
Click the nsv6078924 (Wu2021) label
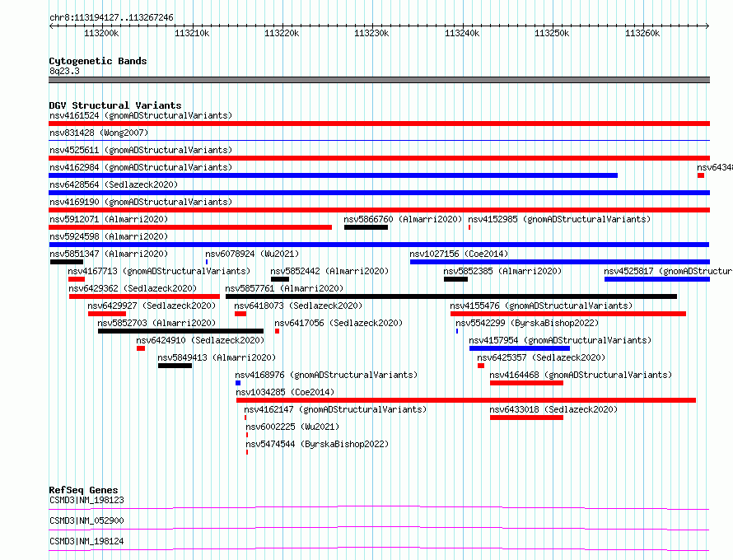pos(252,254)
